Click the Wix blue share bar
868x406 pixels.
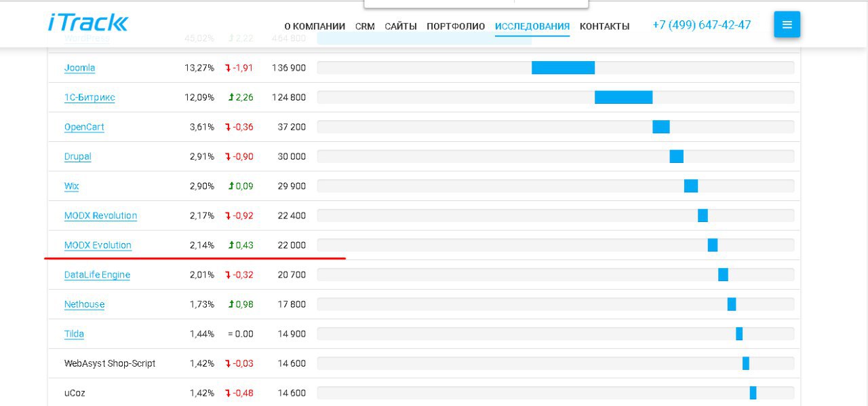(691, 186)
